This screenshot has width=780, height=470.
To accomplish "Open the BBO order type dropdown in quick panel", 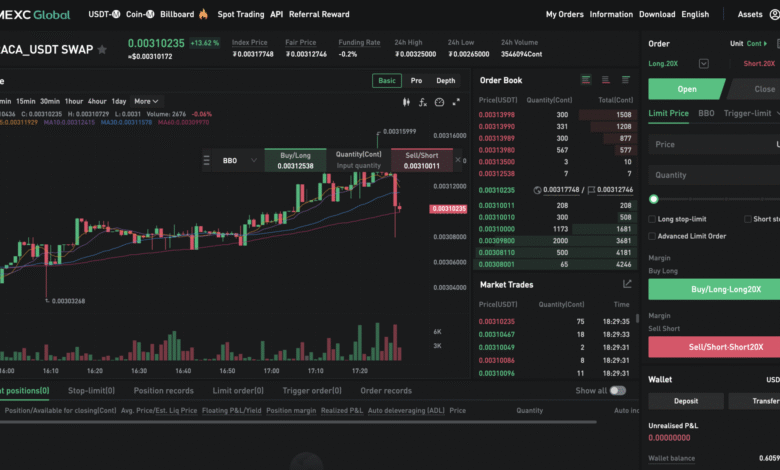I will [x=239, y=160].
